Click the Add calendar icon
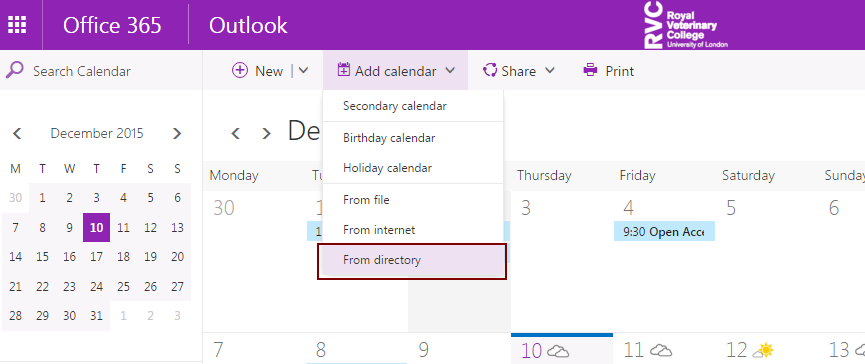The image size is (865, 364). 344,70
